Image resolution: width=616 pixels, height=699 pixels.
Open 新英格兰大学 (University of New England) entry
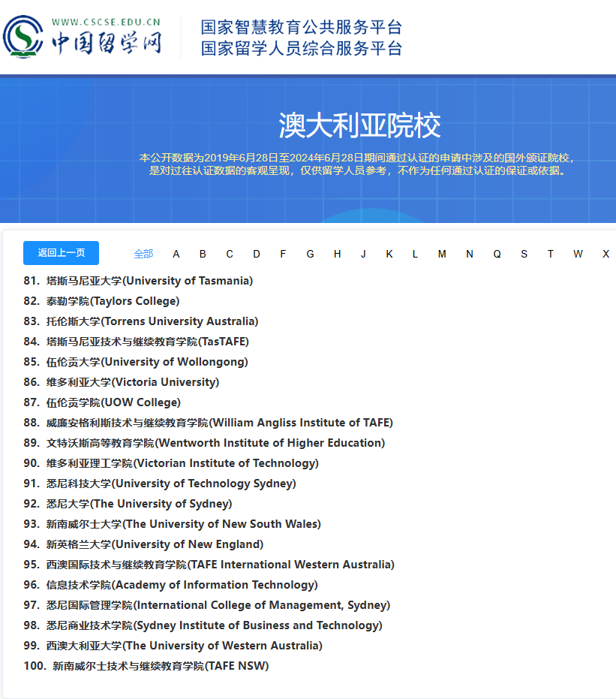pos(143,545)
